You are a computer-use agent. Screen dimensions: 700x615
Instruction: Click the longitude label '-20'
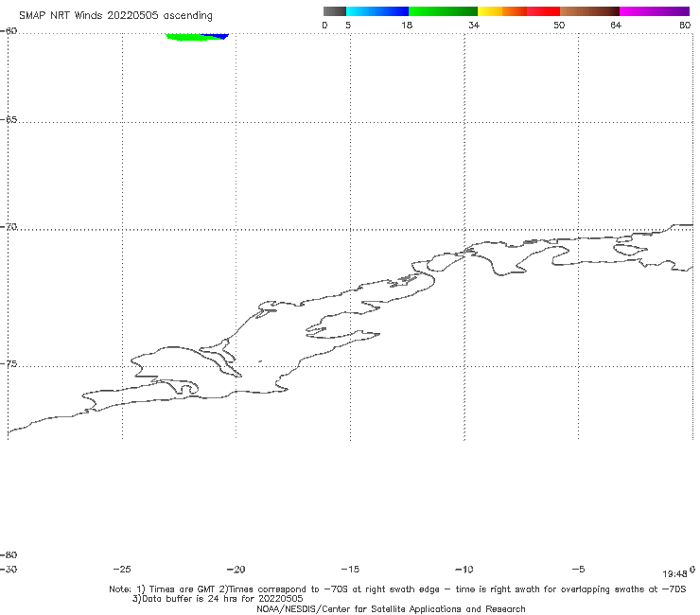coord(236,569)
